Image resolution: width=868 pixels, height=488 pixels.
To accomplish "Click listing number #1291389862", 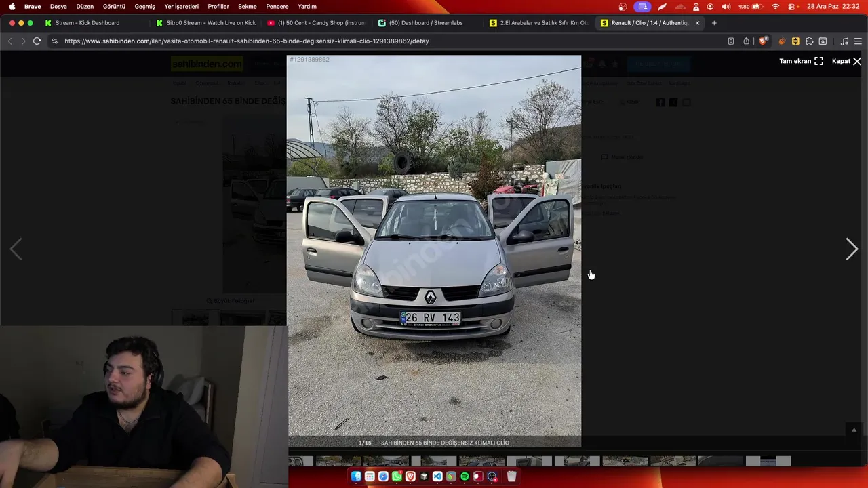I will (x=309, y=60).
